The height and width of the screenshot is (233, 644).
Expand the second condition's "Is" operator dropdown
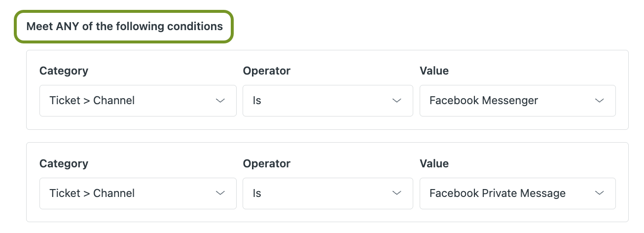[321, 194]
